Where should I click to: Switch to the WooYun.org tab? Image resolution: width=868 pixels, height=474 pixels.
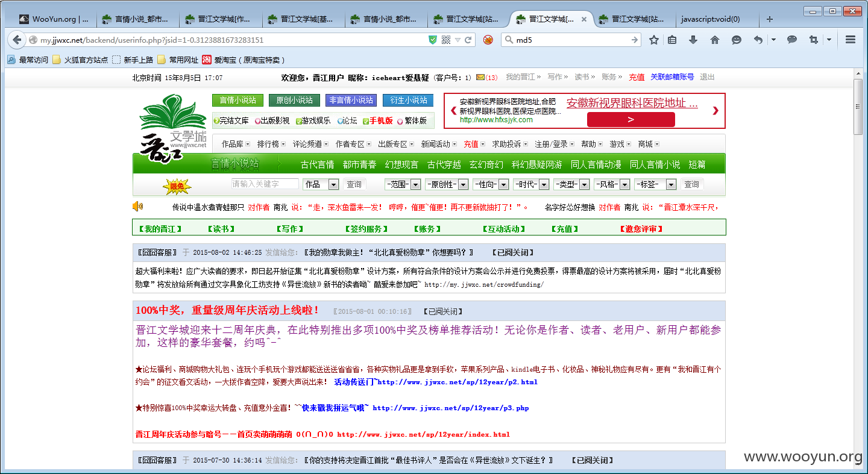coord(54,19)
